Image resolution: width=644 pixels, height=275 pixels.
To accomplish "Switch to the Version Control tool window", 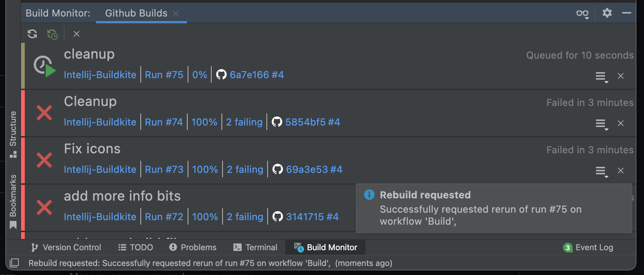I will [66, 247].
